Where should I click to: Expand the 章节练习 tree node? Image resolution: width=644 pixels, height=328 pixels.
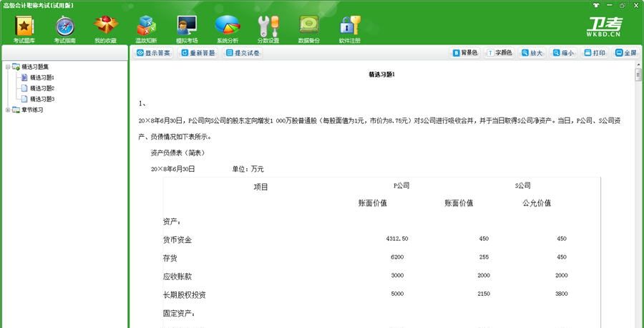pyautogui.click(x=8, y=110)
